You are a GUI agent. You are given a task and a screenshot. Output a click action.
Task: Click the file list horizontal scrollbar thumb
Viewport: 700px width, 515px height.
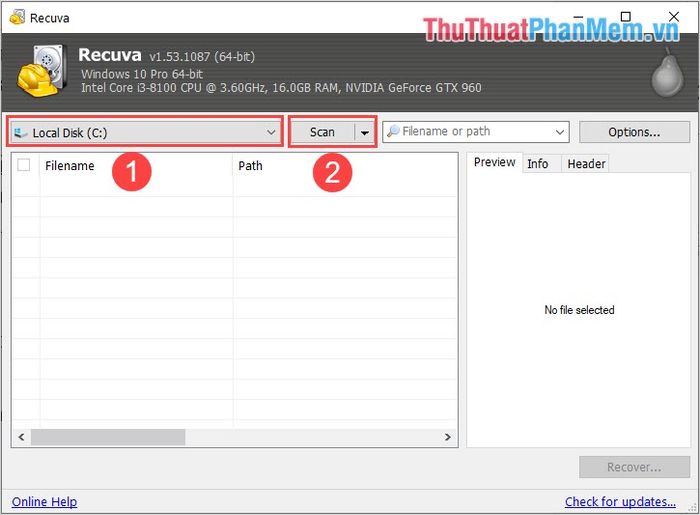click(x=108, y=437)
